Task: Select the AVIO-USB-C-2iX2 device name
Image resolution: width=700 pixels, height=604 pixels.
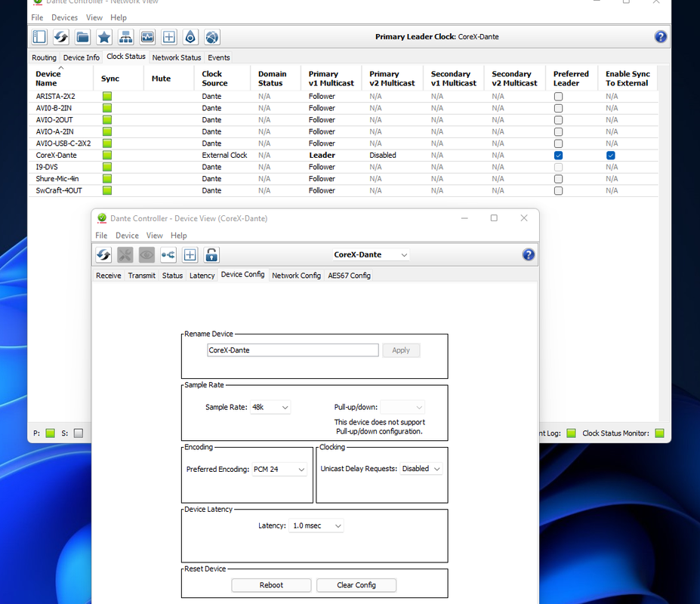Action: point(63,143)
